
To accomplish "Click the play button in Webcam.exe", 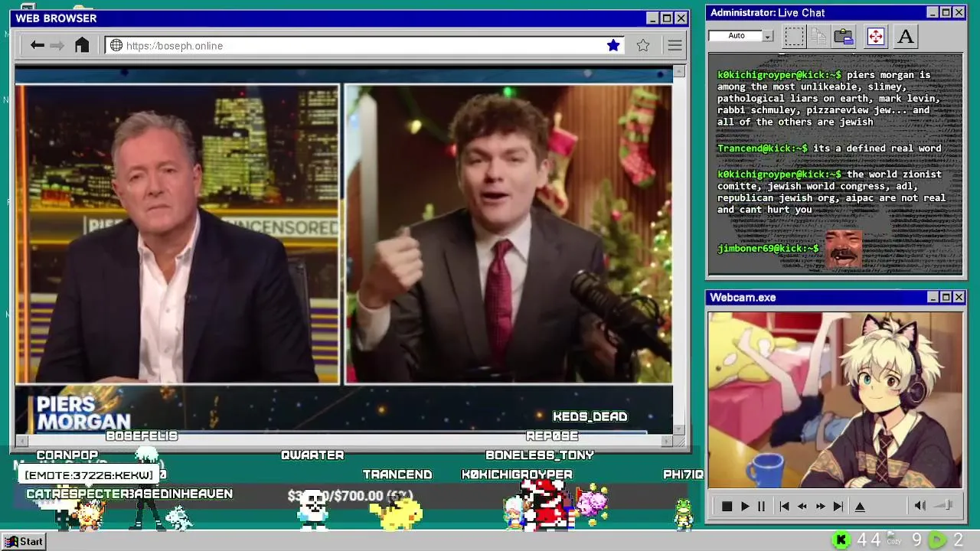I will click(745, 506).
